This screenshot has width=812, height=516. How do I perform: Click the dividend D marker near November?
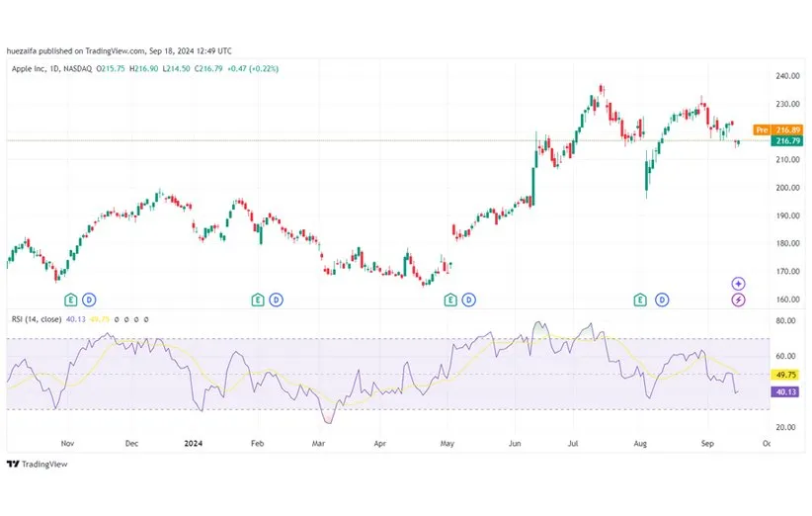[88, 299]
